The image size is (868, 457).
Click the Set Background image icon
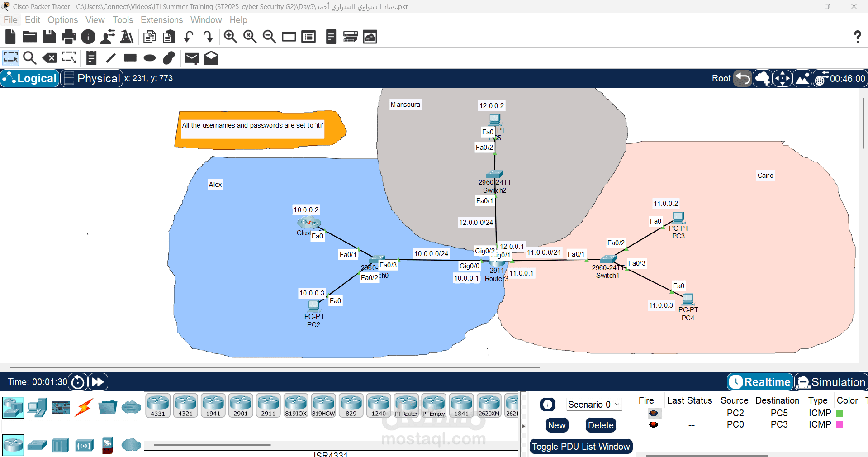tap(802, 78)
